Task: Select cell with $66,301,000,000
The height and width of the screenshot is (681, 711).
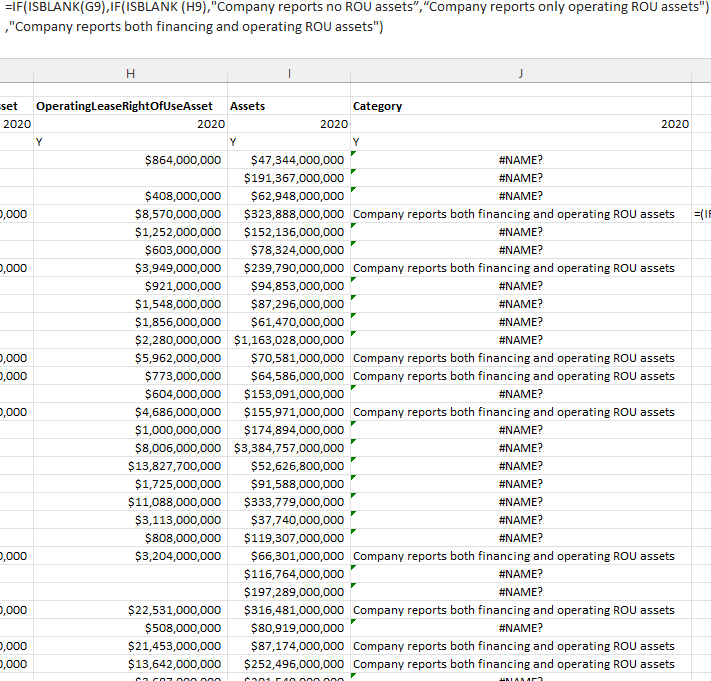Action: [289, 556]
